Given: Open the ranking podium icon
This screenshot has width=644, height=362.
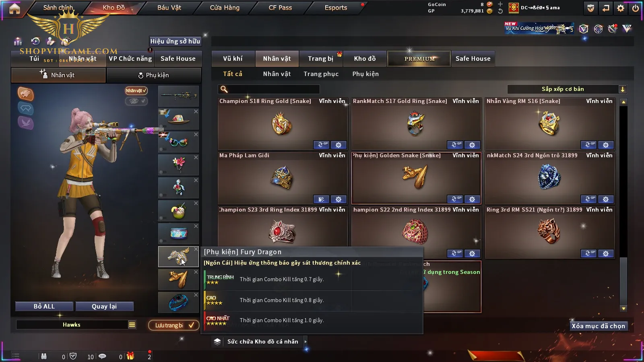Looking at the screenshot, I should (x=18, y=41).
